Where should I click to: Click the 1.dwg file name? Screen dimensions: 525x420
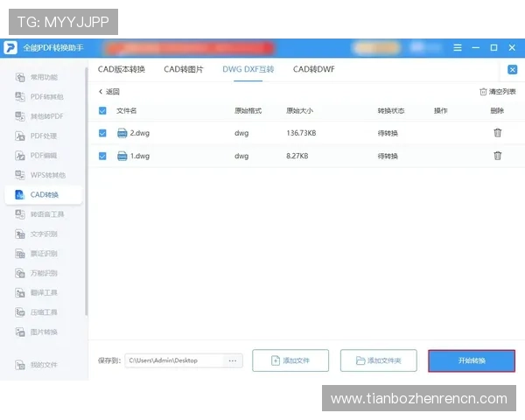140,156
